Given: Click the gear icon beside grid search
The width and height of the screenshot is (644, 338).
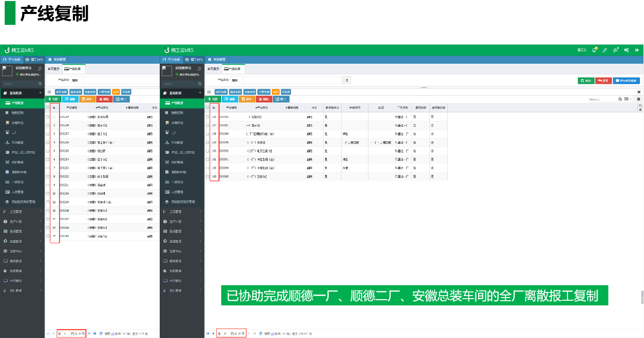Looking at the screenshot, I should (x=639, y=99).
